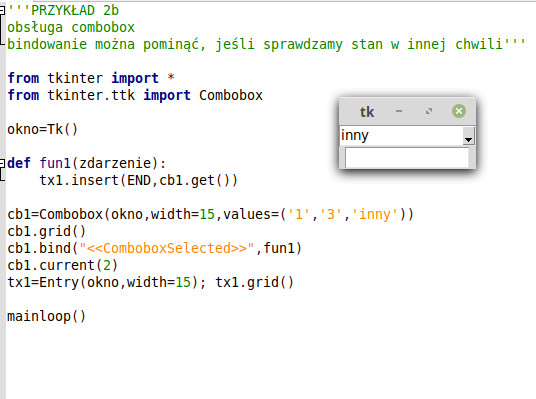Place cursor on tx1.insert(END,cb1.get()) line
Image resolution: width=536 pixels, height=399 pixels.
138,180
